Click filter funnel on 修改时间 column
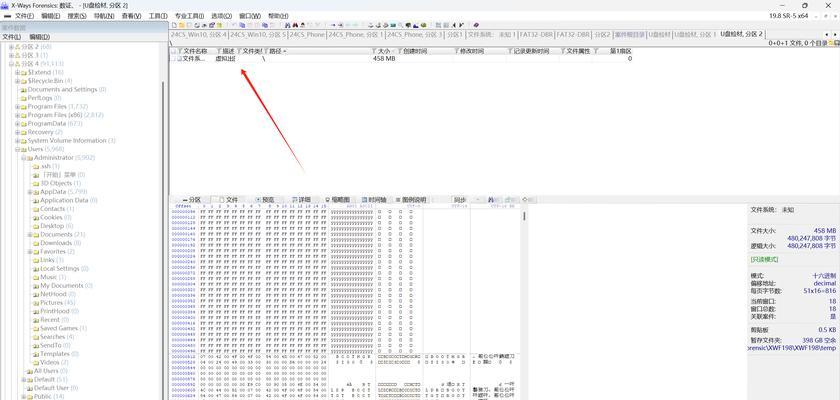 [x=456, y=51]
